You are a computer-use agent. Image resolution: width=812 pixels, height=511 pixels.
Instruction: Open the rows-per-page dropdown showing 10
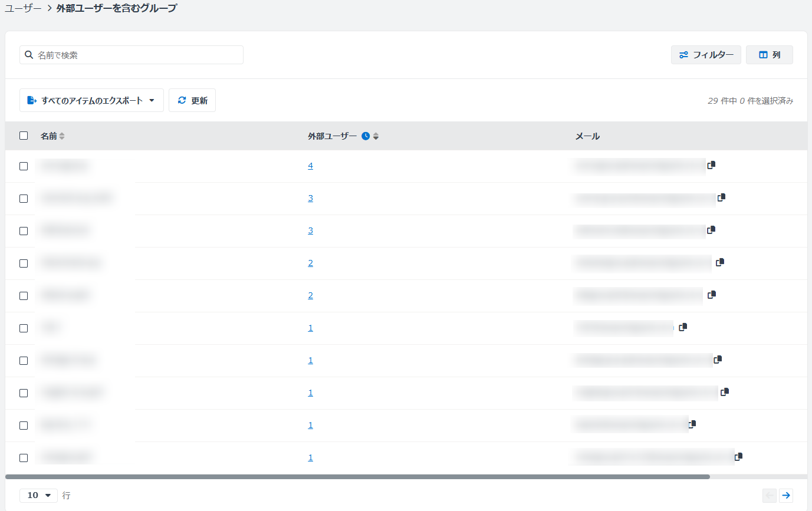click(x=38, y=495)
